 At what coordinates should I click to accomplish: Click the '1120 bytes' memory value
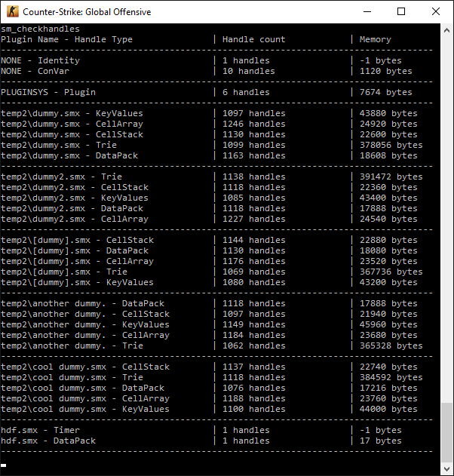tap(385, 72)
